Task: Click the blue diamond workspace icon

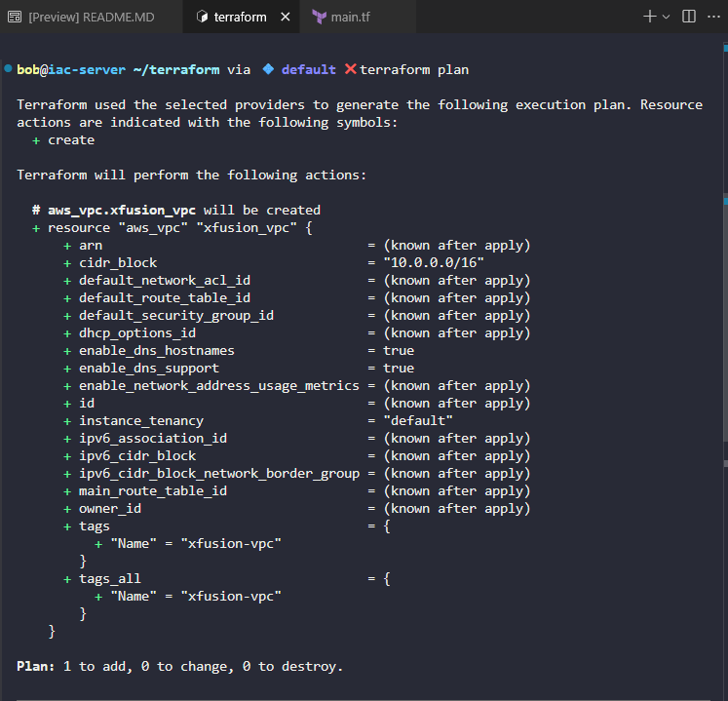Action: point(268,69)
